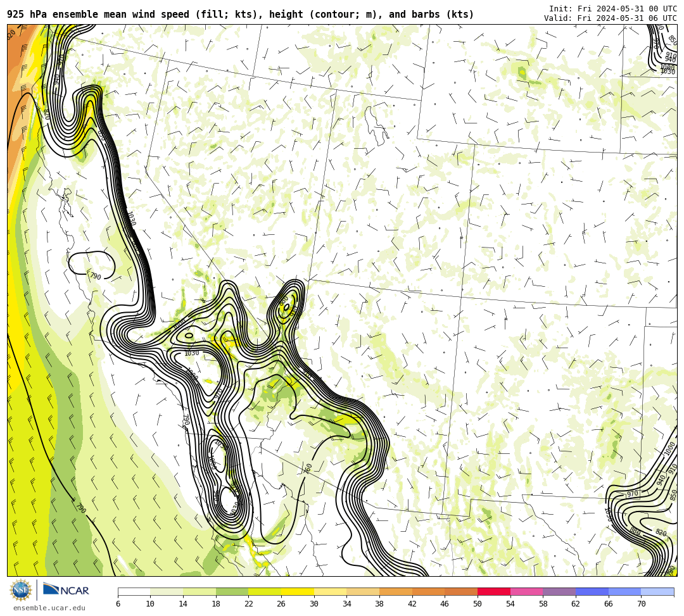Click the '970' contour label in lower-right corner
Image resolution: width=684 pixels, height=616 pixels.
(x=633, y=494)
